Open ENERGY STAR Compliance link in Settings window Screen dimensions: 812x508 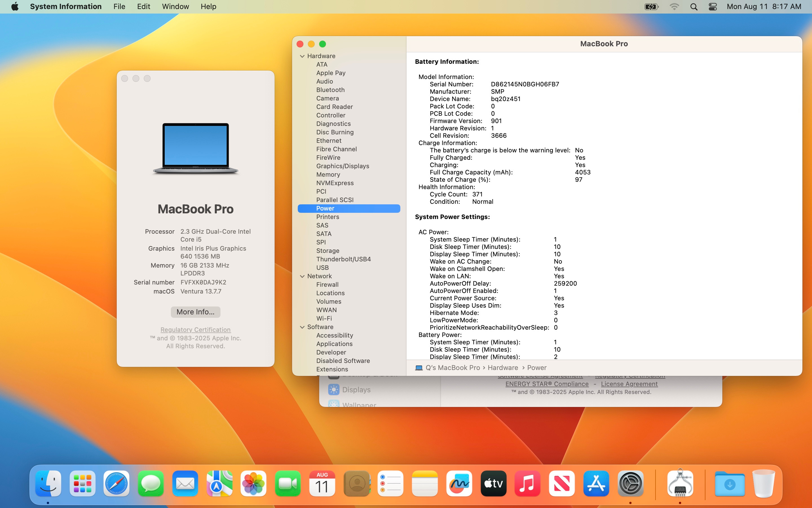(x=547, y=384)
